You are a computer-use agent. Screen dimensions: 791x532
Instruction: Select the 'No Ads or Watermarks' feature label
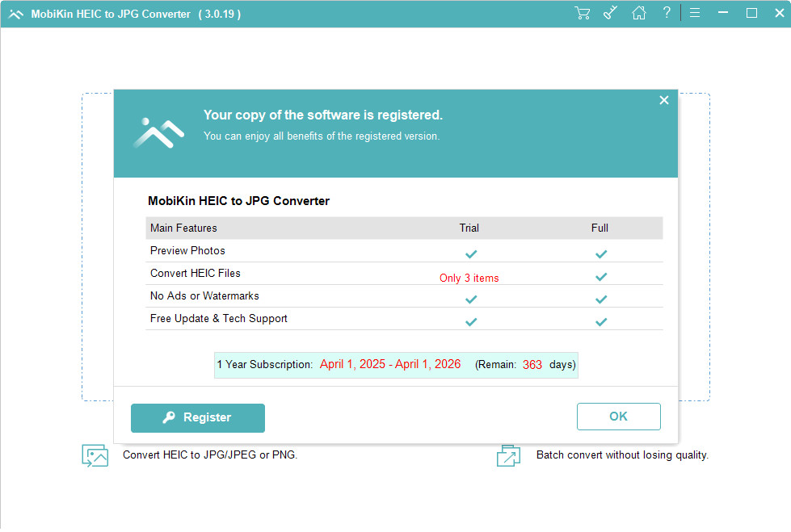204,296
